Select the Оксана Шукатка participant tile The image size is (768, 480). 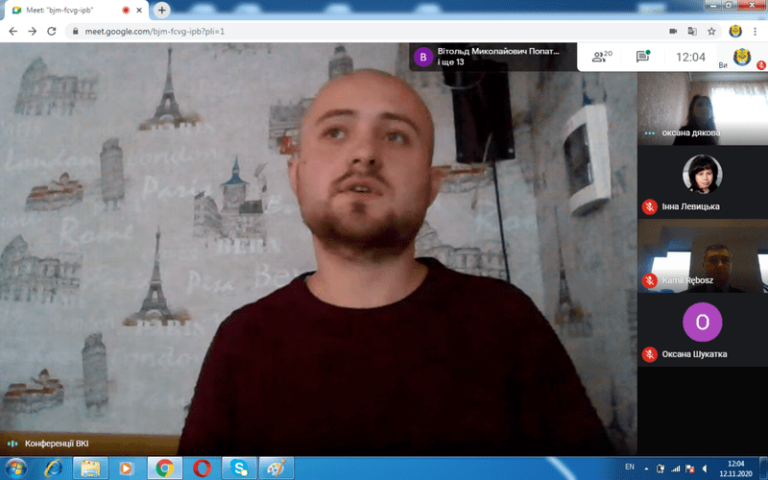pyautogui.click(x=702, y=330)
